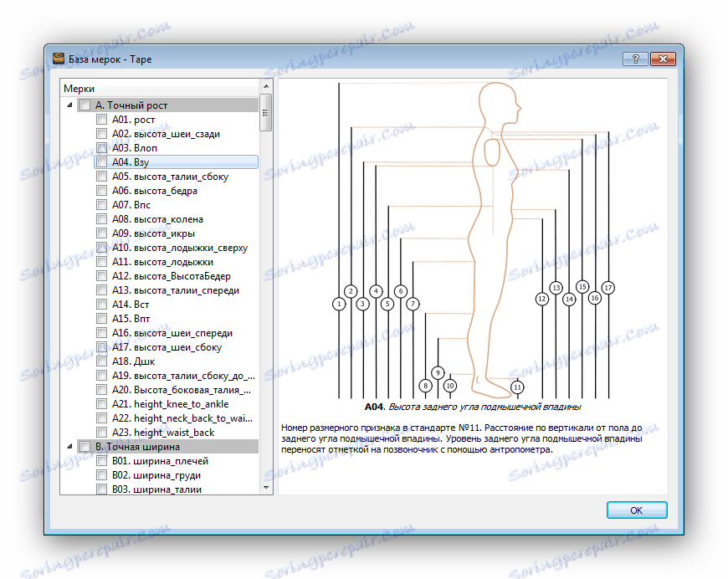Confirm with the OK button
Viewport: 728px width, 579px height.
point(637,510)
